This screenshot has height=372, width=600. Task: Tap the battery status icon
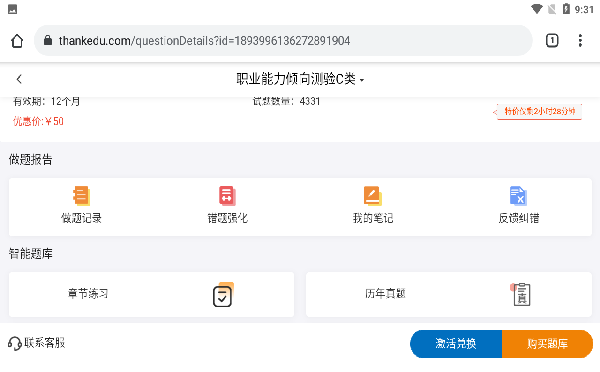click(566, 9)
